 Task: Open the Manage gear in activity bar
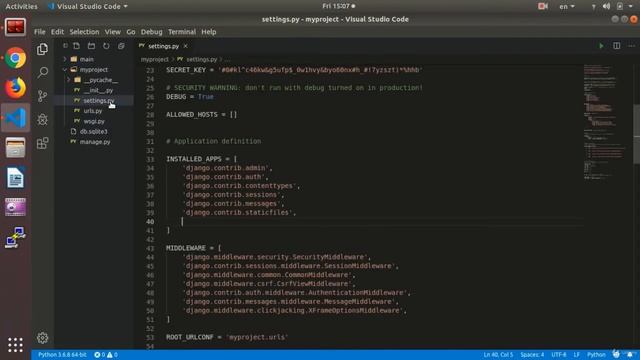tap(42, 338)
